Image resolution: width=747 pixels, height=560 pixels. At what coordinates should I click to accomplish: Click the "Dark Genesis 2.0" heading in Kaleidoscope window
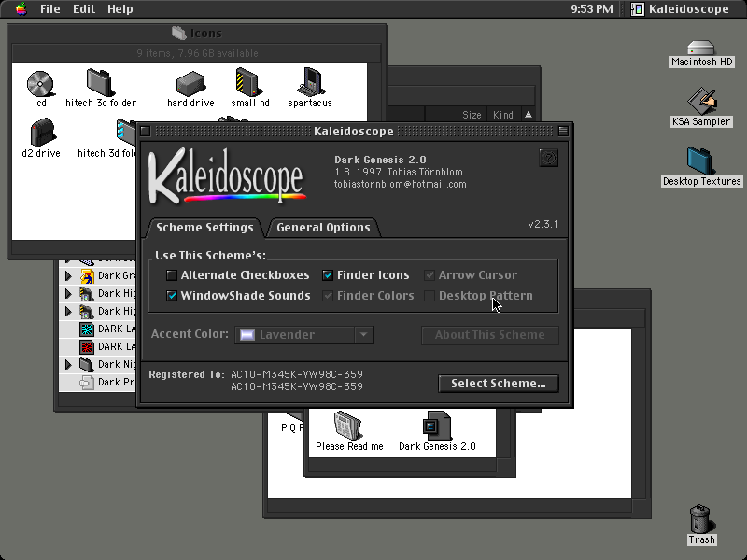pyautogui.click(x=380, y=160)
